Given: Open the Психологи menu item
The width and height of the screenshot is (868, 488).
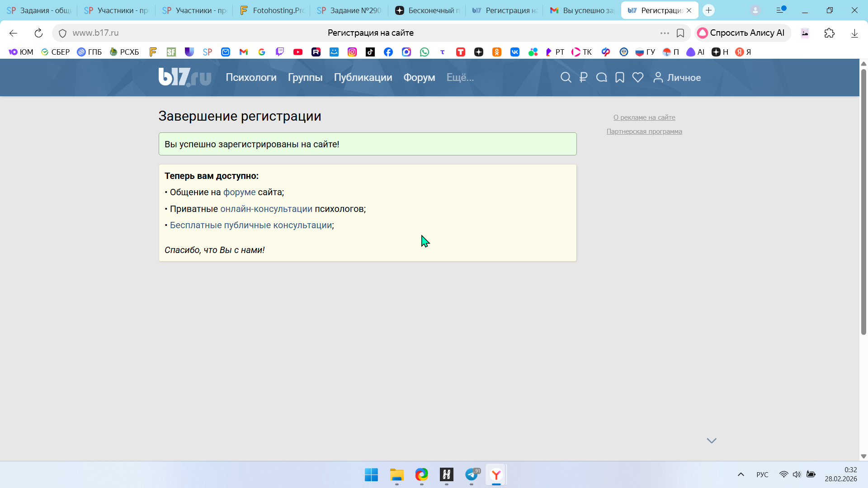Looking at the screenshot, I should (x=251, y=77).
